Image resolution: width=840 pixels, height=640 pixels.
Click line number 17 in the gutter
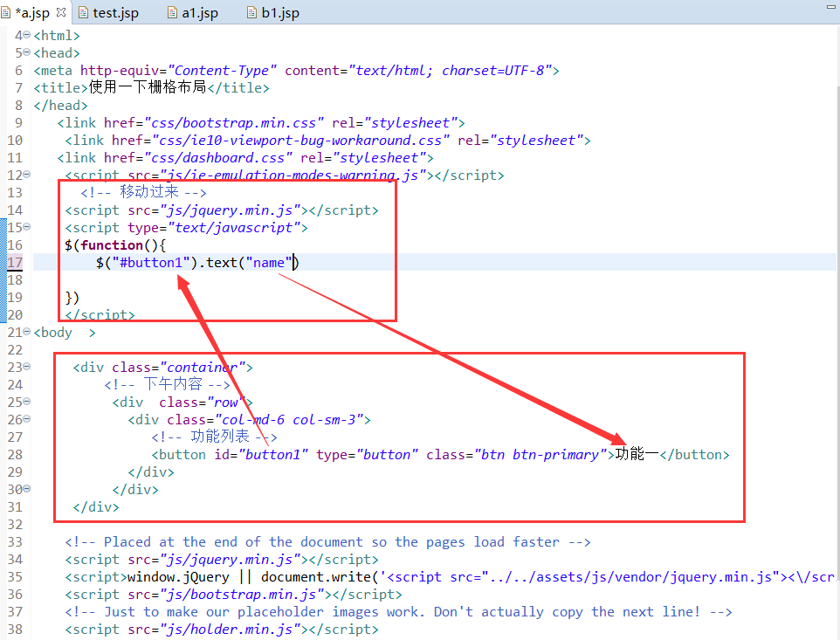[15, 263]
